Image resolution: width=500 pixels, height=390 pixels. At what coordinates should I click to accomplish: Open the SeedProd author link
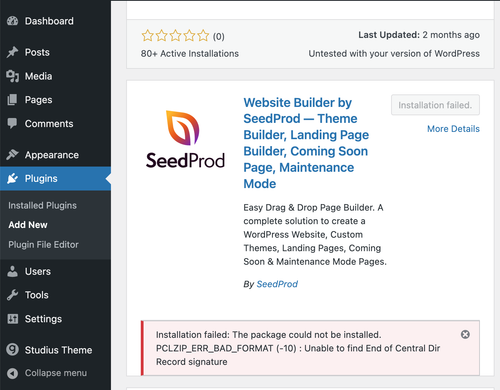coord(277,284)
